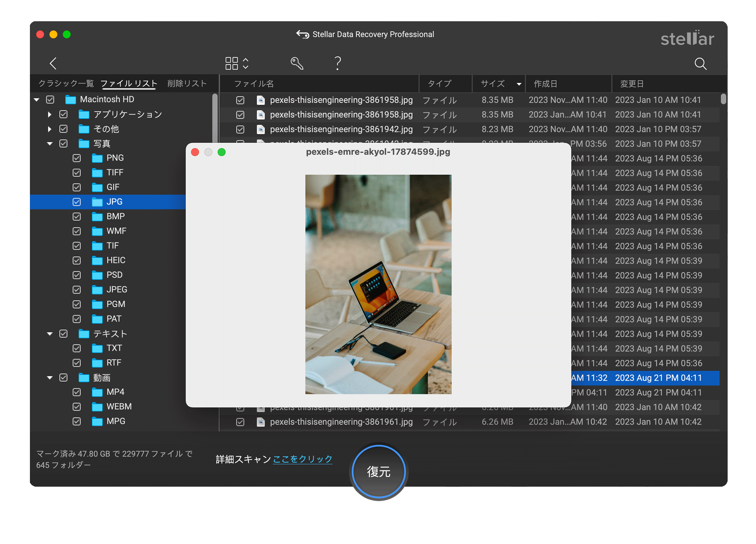
Task: Uncheck first pexels-thisisengineering-3861958.jpg row checkbox
Action: 240,100
